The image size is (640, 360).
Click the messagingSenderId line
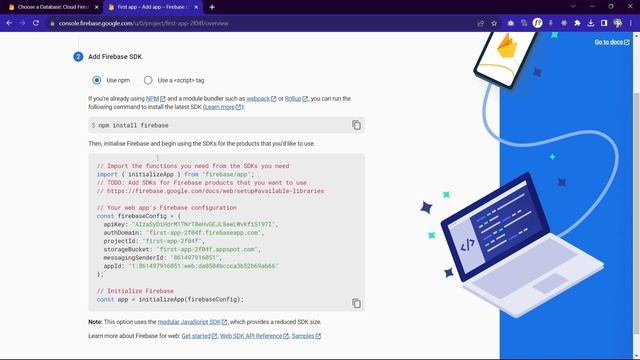point(163,258)
